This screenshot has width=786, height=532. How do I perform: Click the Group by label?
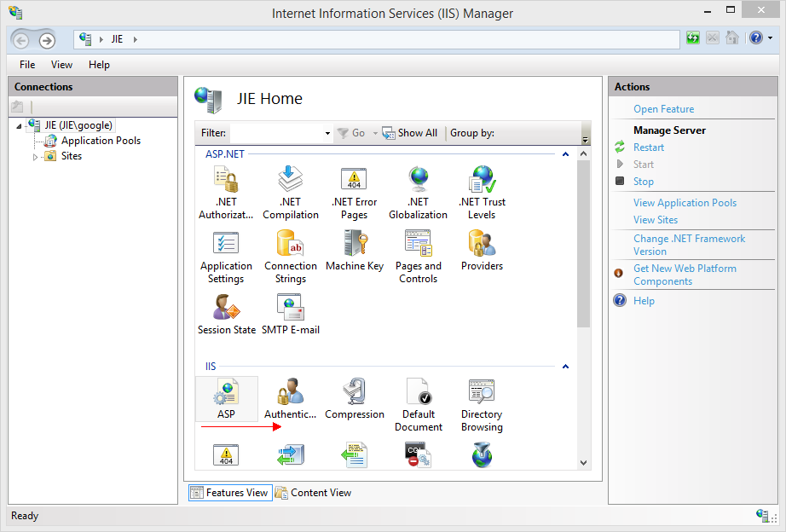[471, 133]
